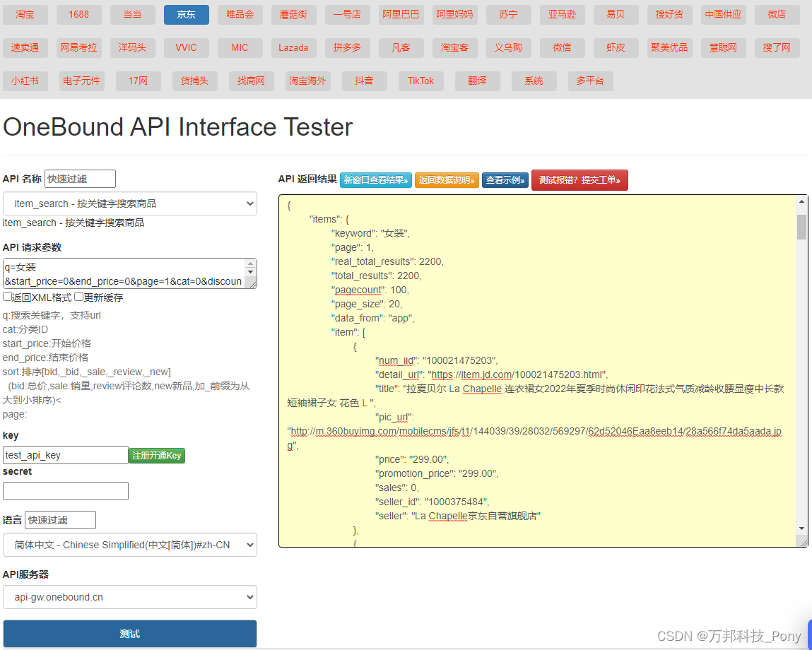The height and width of the screenshot is (650, 812).
Task: Open the 洋码头 tab
Action: (133, 47)
